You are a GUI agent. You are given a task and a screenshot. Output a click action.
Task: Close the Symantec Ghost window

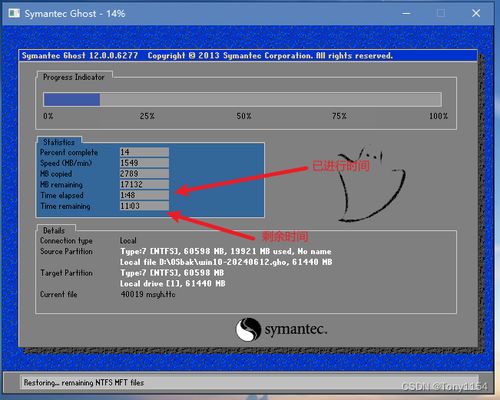[476, 13]
